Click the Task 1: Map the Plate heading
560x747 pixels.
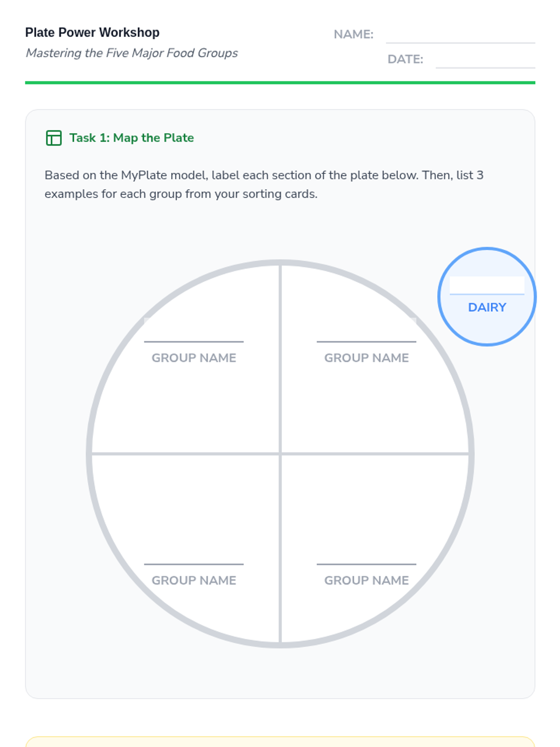point(132,138)
